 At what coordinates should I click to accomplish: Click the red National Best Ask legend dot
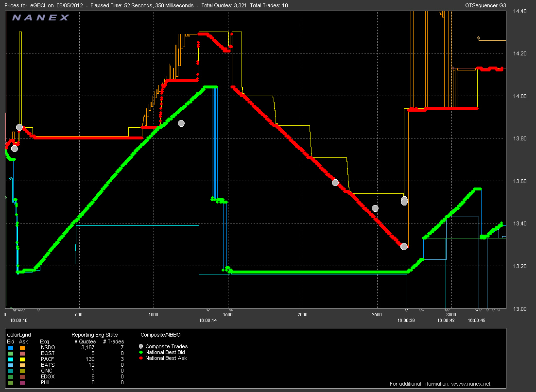(141, 358)
